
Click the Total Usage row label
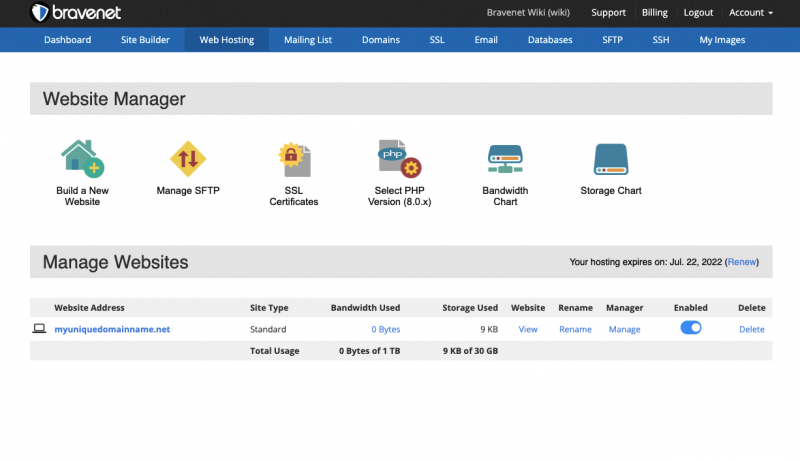274,351
